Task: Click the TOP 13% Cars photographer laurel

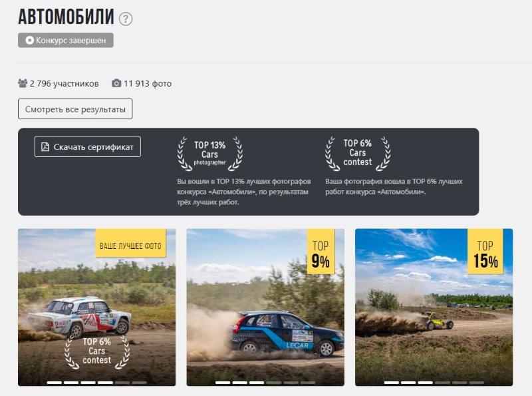Action: [x=209, y=154]
